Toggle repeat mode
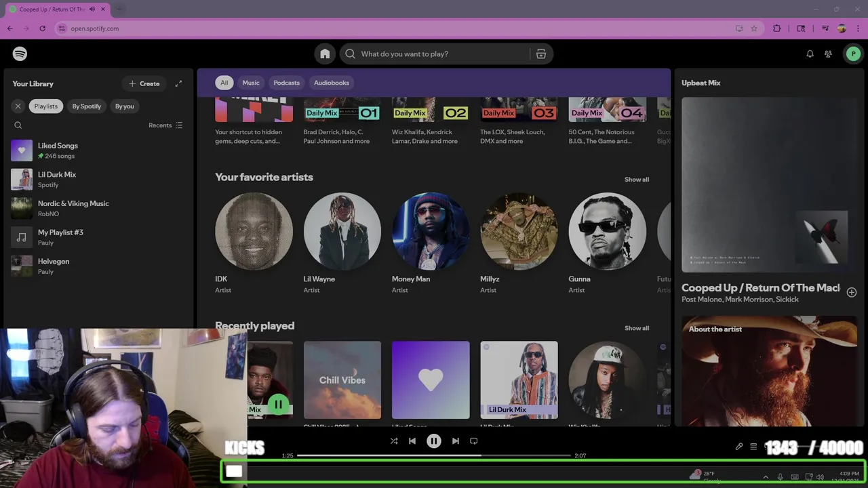Screen dimensions: 868x488 [474, 441]
